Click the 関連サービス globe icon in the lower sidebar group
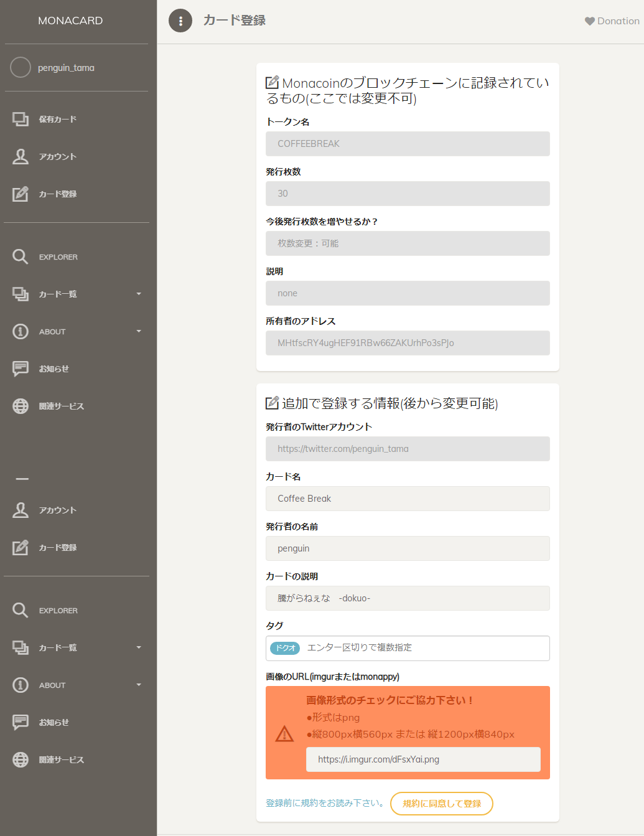 [21, 759]
